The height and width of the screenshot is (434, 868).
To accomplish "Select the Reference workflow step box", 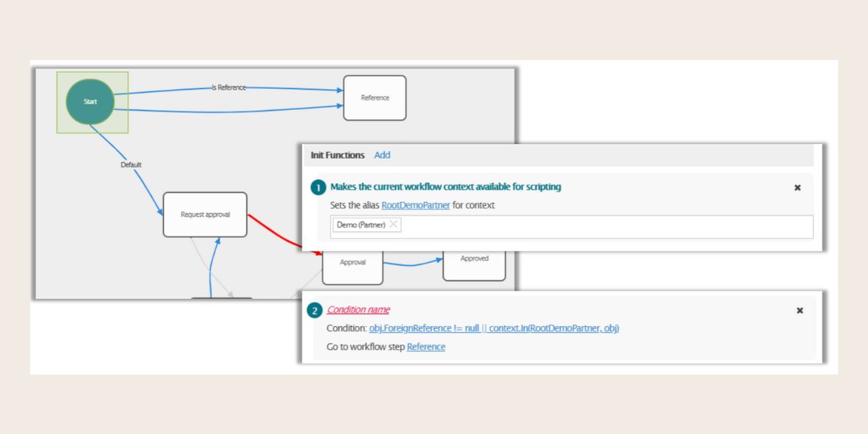I will [x=375, y=98].
